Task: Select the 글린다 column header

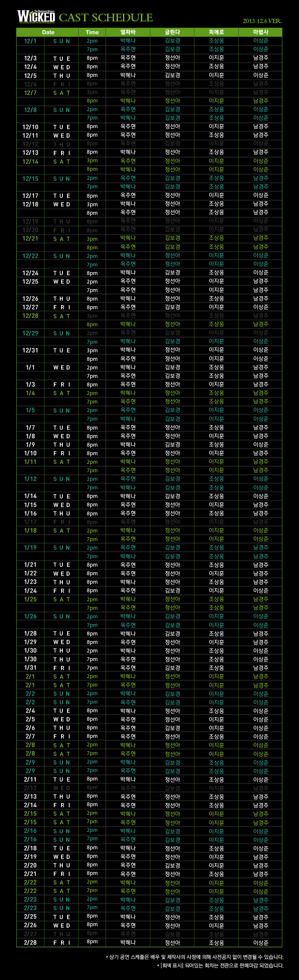Action: coord(172,32)
